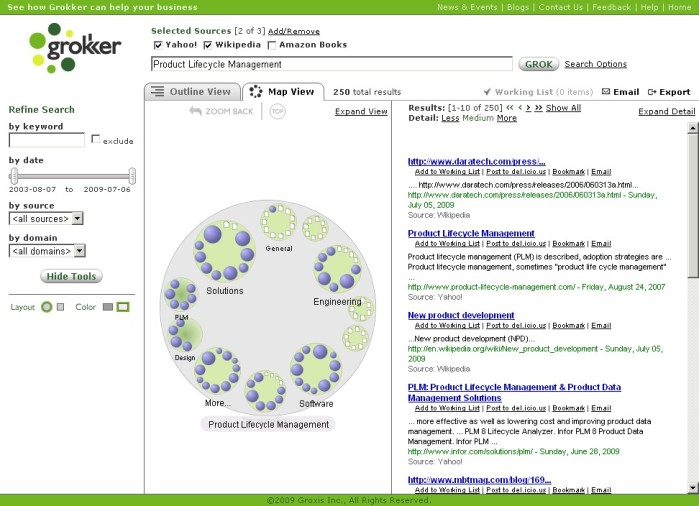This screenshot has width=699, height=506.
Task: Set detail level to Less
Action: pos(450,118)
